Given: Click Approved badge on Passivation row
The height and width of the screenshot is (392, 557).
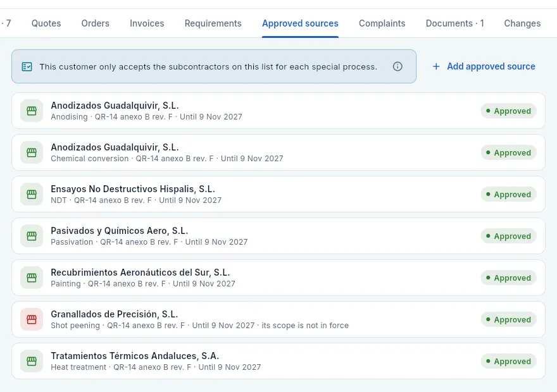Looking at the screenshot, I should click(x=508, y=236).
